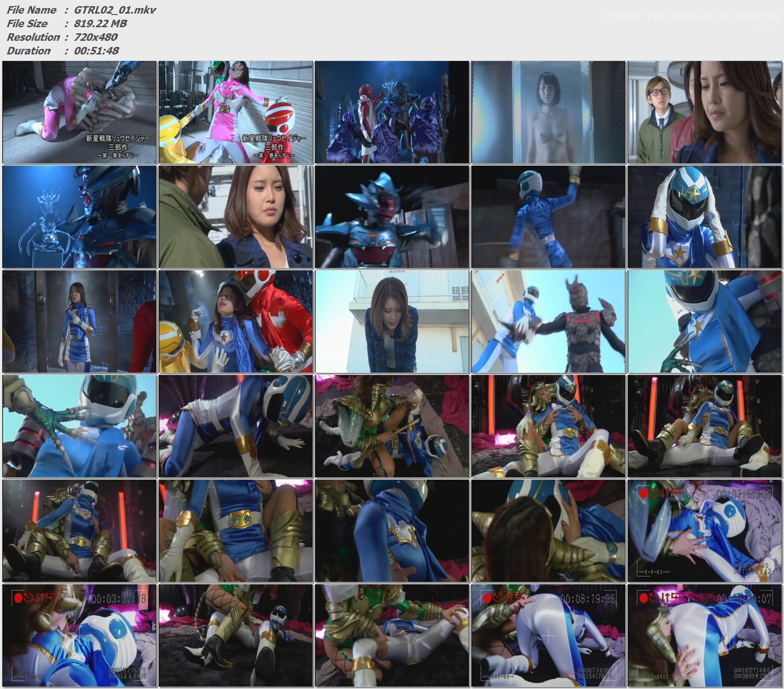Open low-angle thumbnail of blue helmet against sky
Screen dimensions: 784x689
(705, 321)
